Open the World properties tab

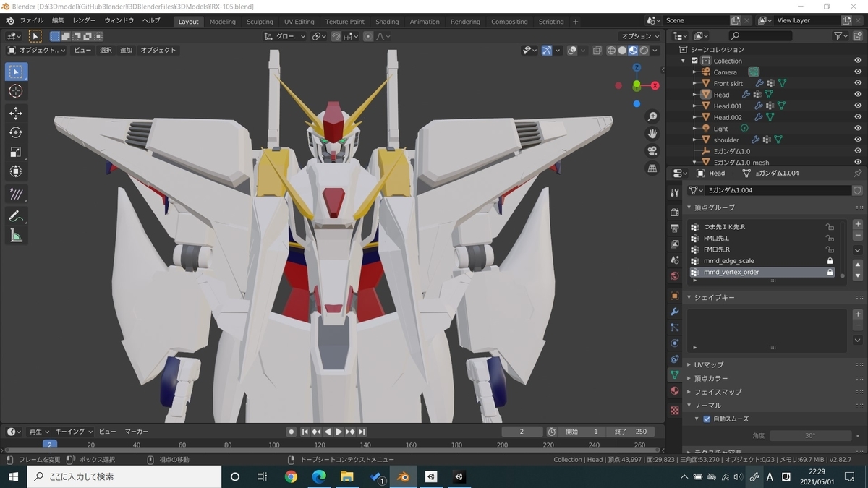(675, 276)
